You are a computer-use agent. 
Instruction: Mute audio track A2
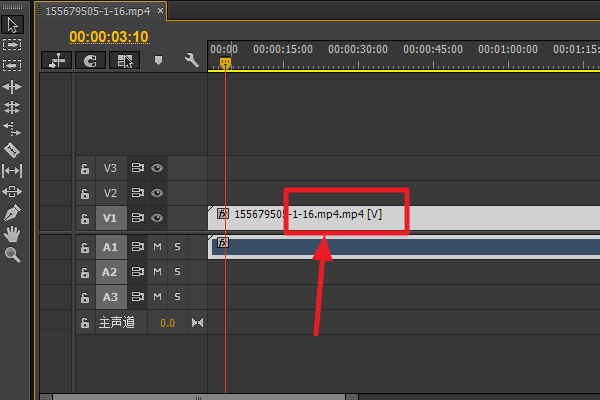click(x=157, y=272)
